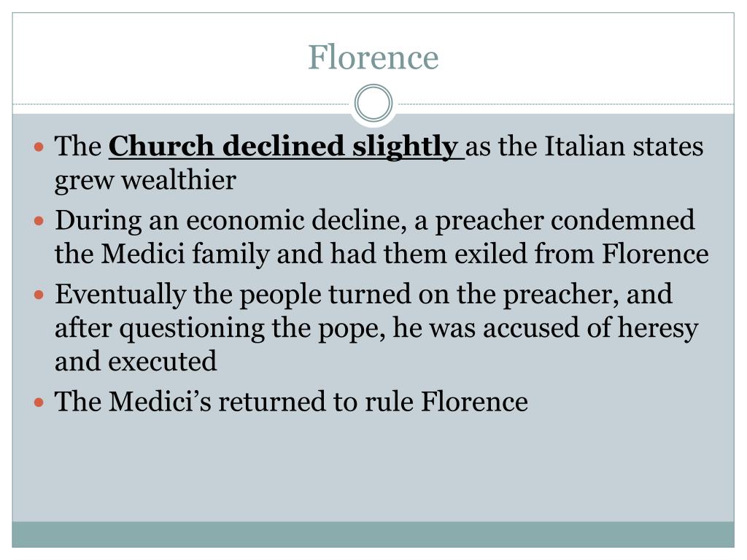Click the third orange bullet before "Eventually"
Screen dimensions: 747x560
point(39,295)
